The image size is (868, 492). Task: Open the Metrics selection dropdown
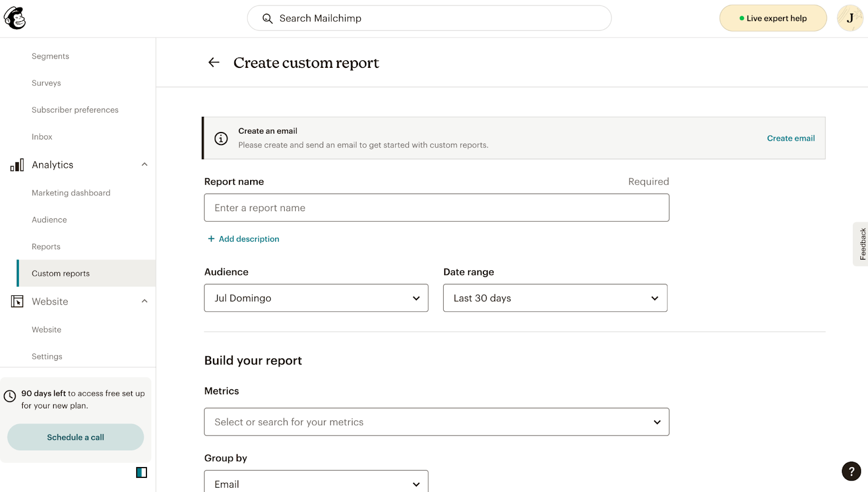tap(437, 422)
